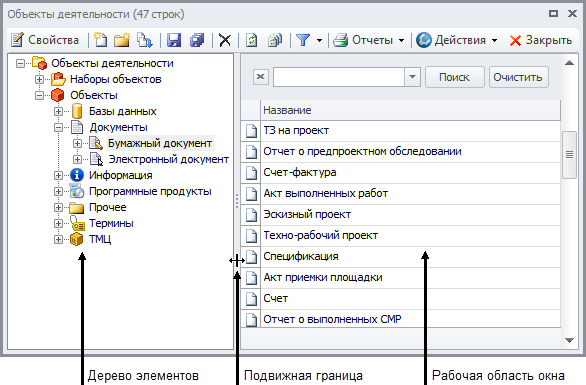Image resolution: width=586 pixels, height=385 pixels.
Task: Select the Прочее folder item
Action: (108, 207)
